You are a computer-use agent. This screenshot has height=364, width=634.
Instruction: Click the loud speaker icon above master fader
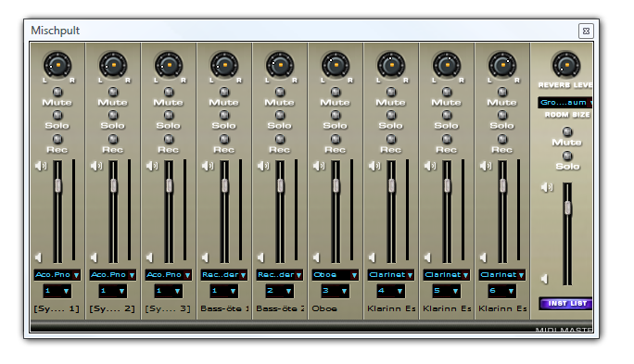click(x=547, y=187)
